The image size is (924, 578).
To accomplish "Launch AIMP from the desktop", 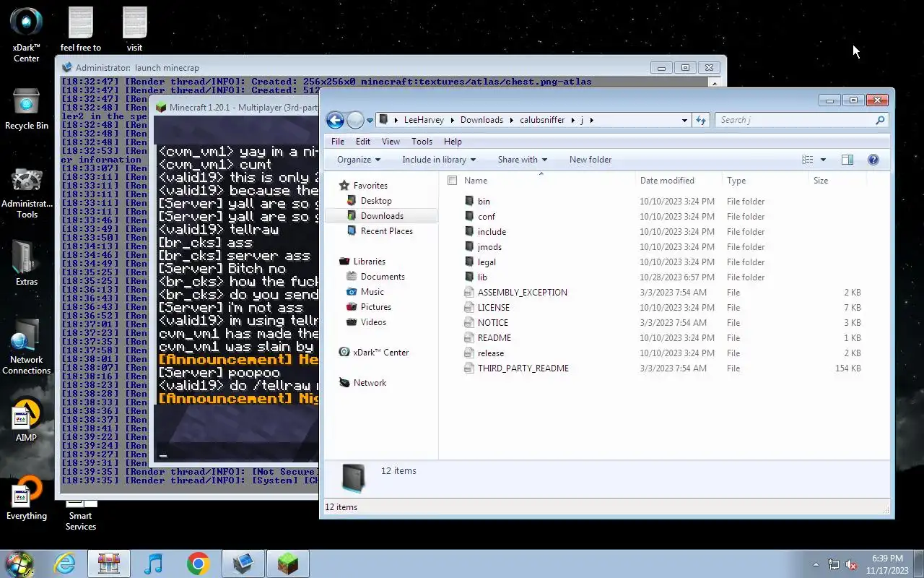I will tap(26, 421).
